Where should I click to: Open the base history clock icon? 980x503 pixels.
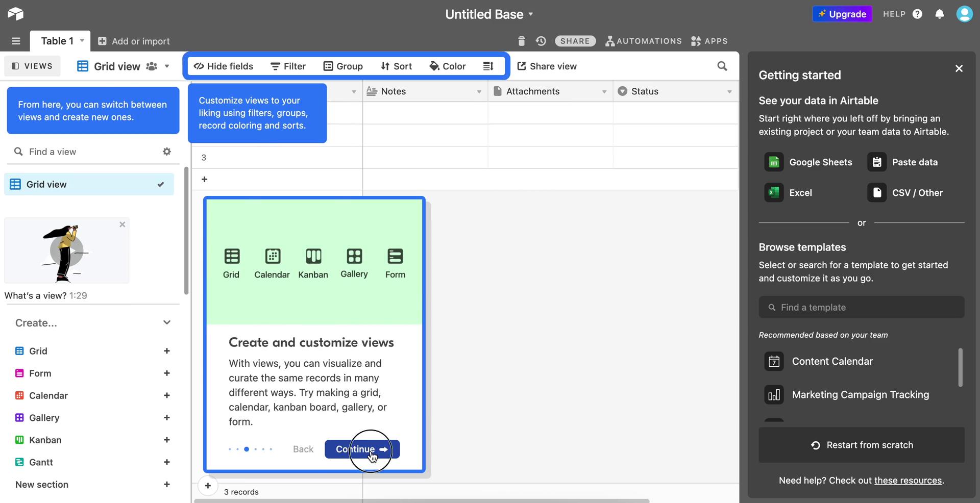coord(541,41)
